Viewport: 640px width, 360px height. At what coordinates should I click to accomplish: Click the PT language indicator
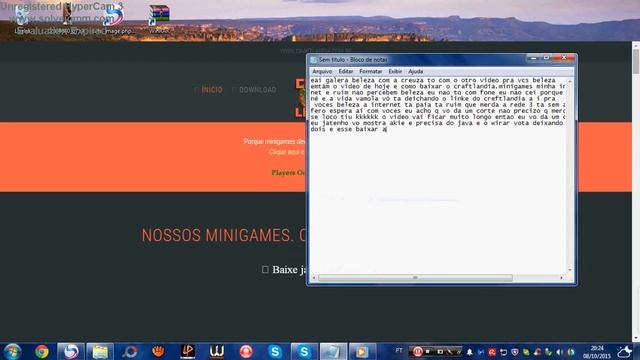click(x=399, y=351)
